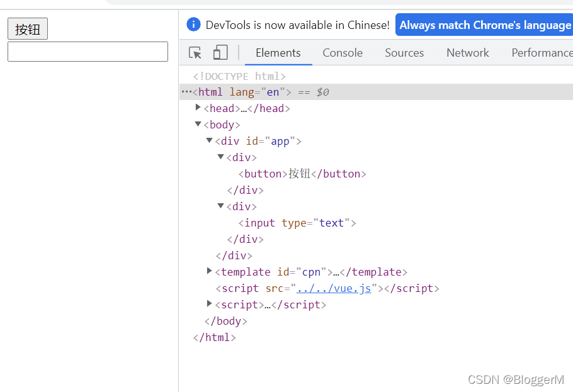
Task: Click the text input field on page
Action: click(88, 52)
